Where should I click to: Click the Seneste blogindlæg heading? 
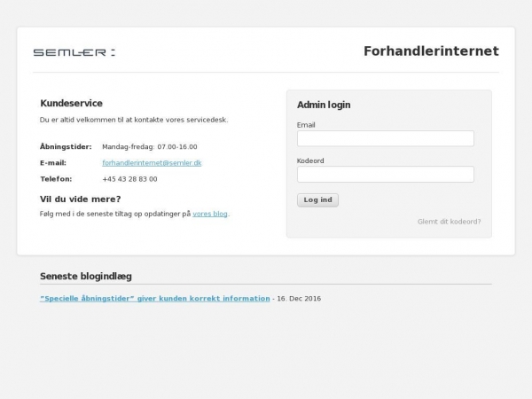(86, 276)
